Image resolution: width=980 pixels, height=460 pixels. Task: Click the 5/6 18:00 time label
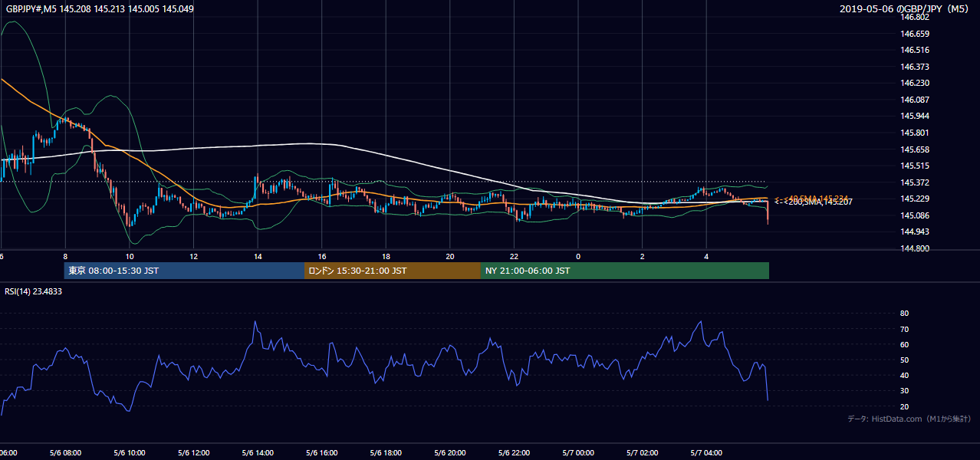click(x=386, y=452)
